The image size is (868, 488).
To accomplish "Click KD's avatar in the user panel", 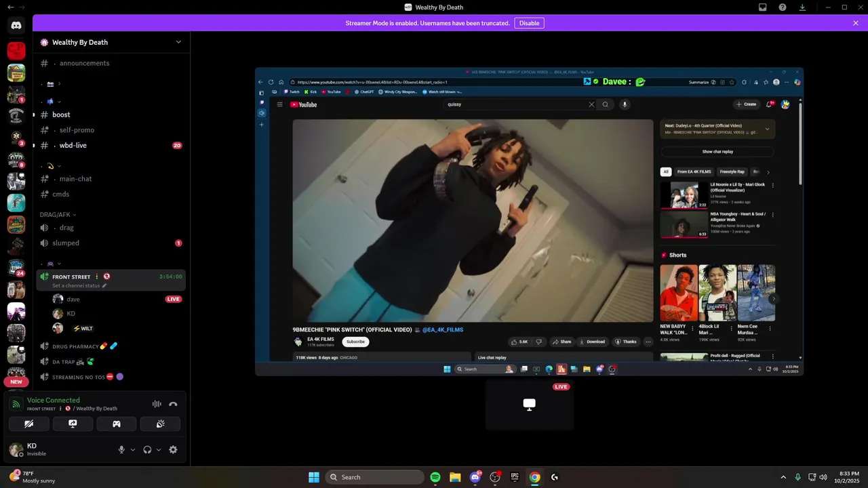I will point(16,449).
